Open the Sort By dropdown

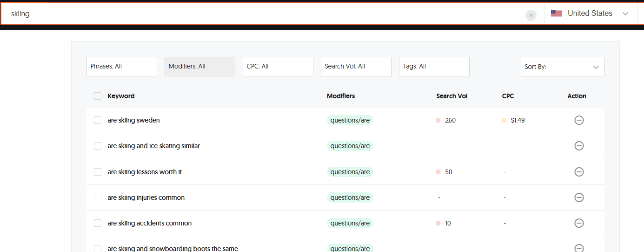(562, 67)
